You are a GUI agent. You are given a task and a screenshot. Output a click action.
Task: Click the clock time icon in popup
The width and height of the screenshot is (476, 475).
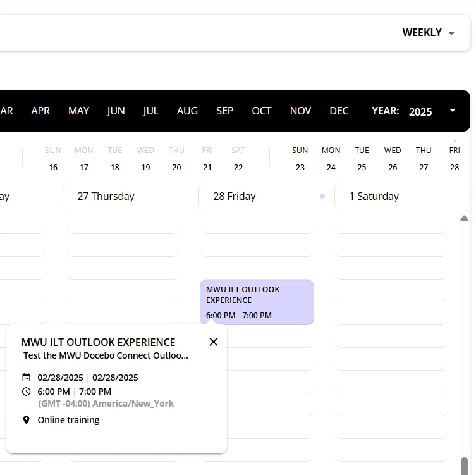(x=26, y=392)
